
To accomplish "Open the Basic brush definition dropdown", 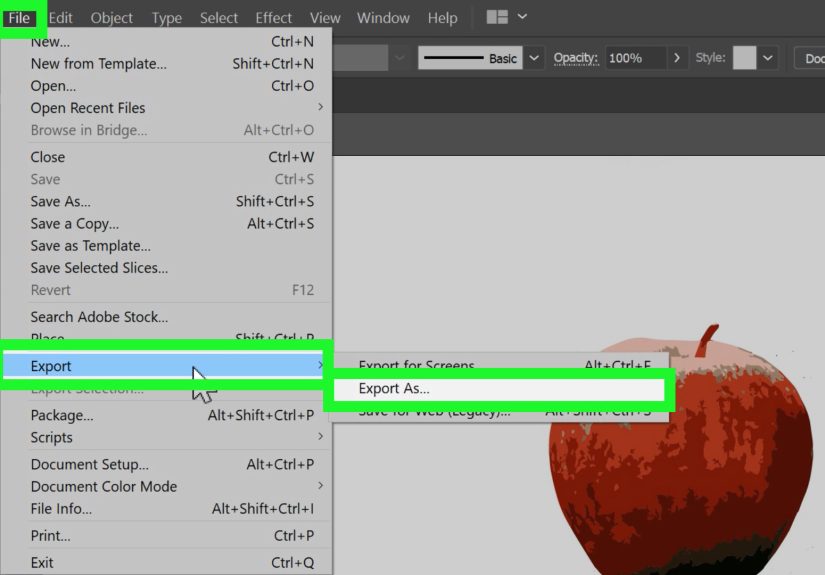I will coord(534,58).
